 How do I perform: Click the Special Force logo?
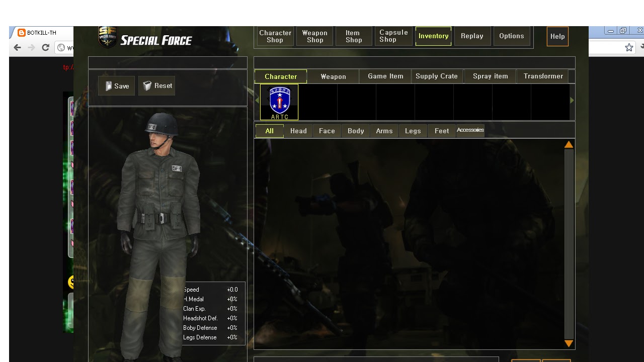(145, 38)
